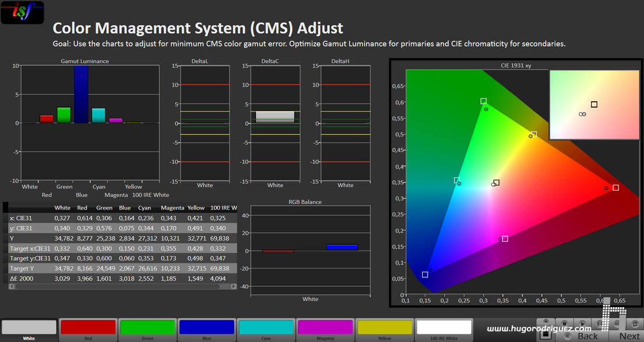
Task: Click the continuous loop measurement icon
Action: point(617,324)
